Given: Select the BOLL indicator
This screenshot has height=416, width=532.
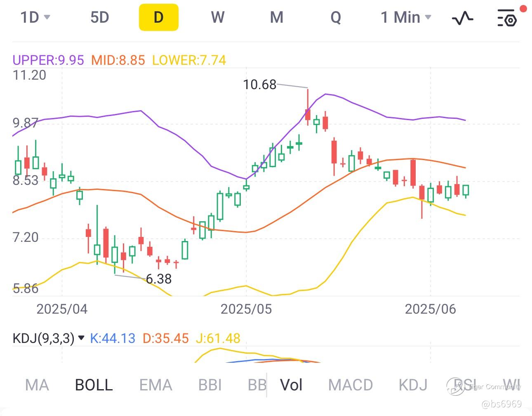Looking at the screenshot, I should (94, 385).
